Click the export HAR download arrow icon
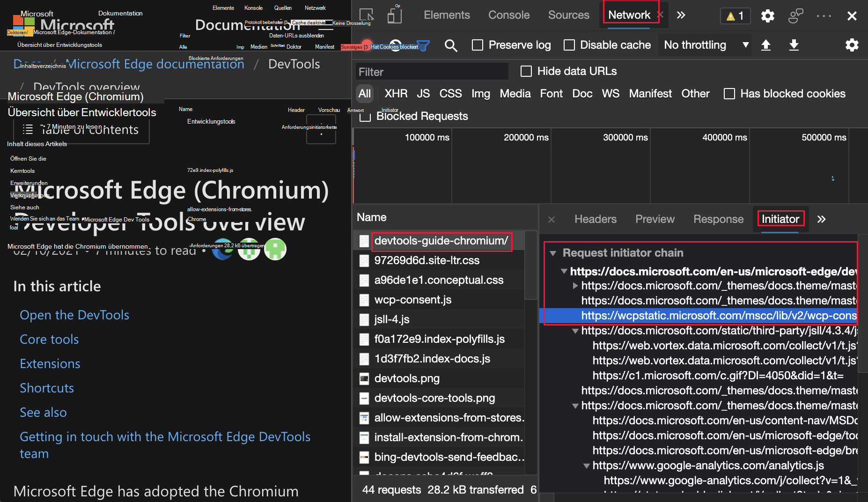The width and height of the screenshot is (868, 502). pyautogui.click(x=794, y=45)
